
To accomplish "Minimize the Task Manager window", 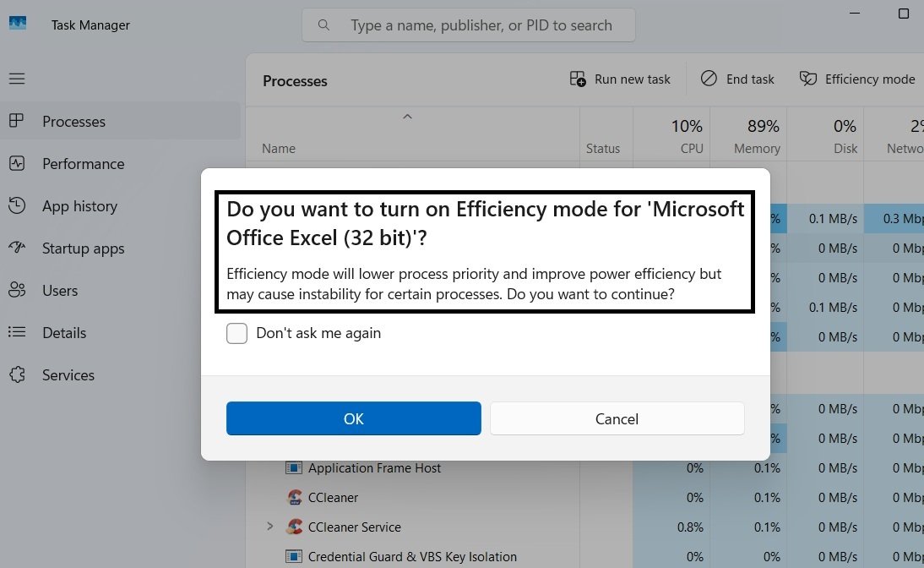I will click(x=855, y=13).
